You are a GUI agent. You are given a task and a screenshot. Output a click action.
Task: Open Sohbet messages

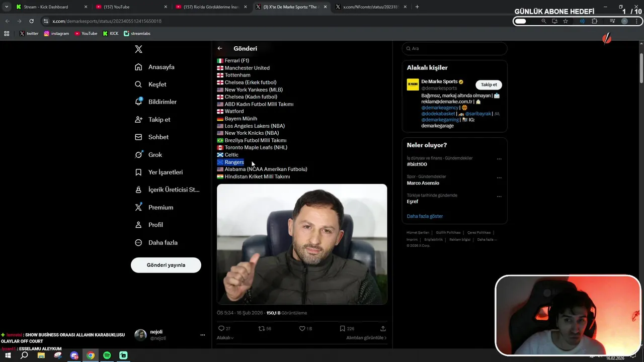click(152, 137)
